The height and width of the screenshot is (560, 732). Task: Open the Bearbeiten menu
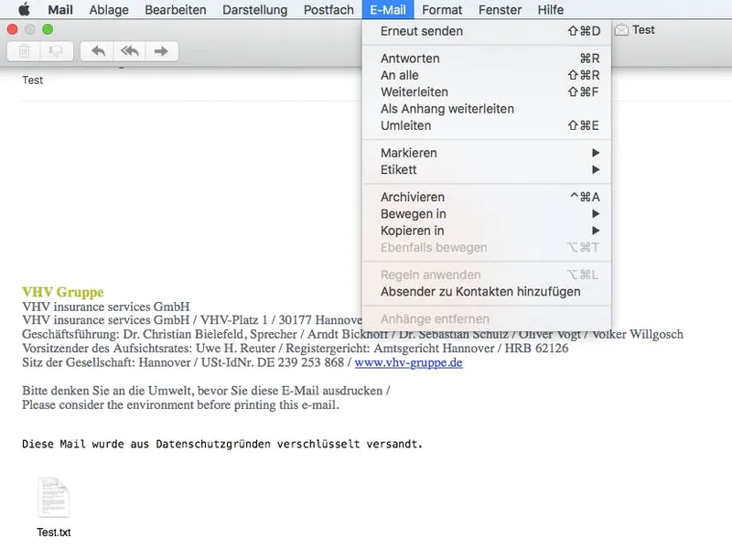click(176, 9)
